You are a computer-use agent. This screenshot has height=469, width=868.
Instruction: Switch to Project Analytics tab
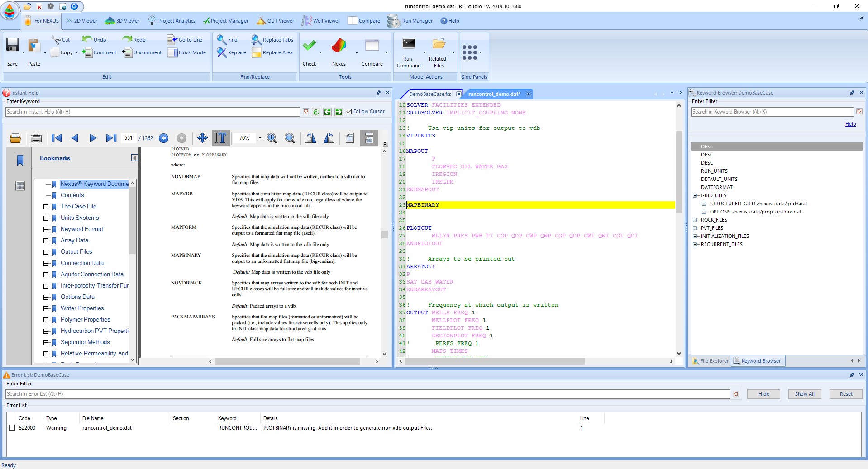coord(172,21)
